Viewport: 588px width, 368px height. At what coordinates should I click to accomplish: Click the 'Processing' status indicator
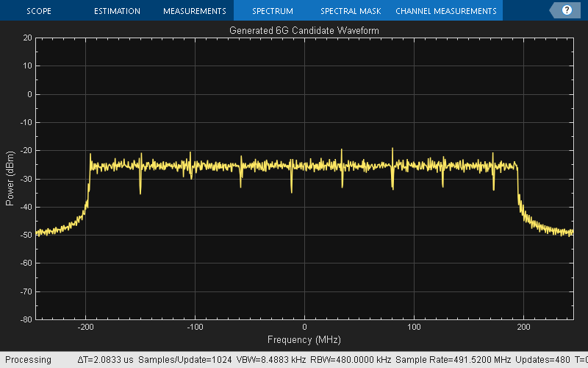pos(28,360)
